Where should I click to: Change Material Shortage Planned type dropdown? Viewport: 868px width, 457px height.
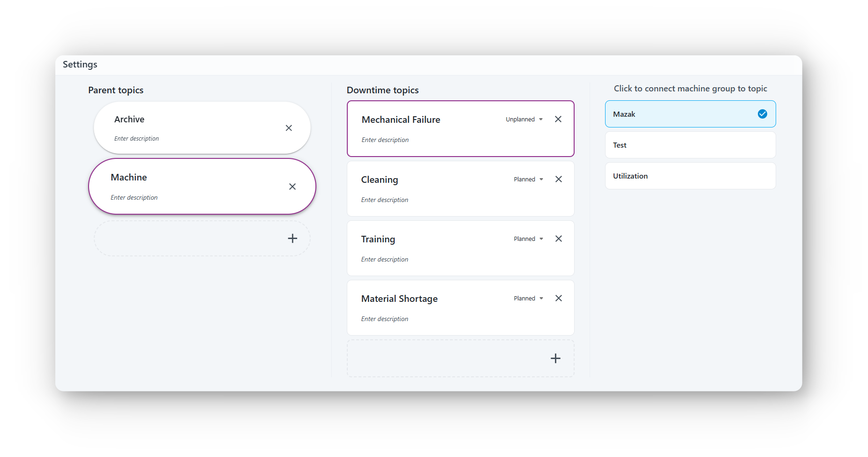pos(528,299)
